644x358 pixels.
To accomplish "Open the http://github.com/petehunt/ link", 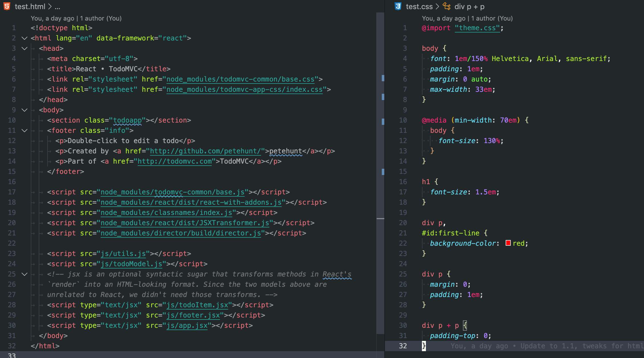I will click(x=206, y=151).
